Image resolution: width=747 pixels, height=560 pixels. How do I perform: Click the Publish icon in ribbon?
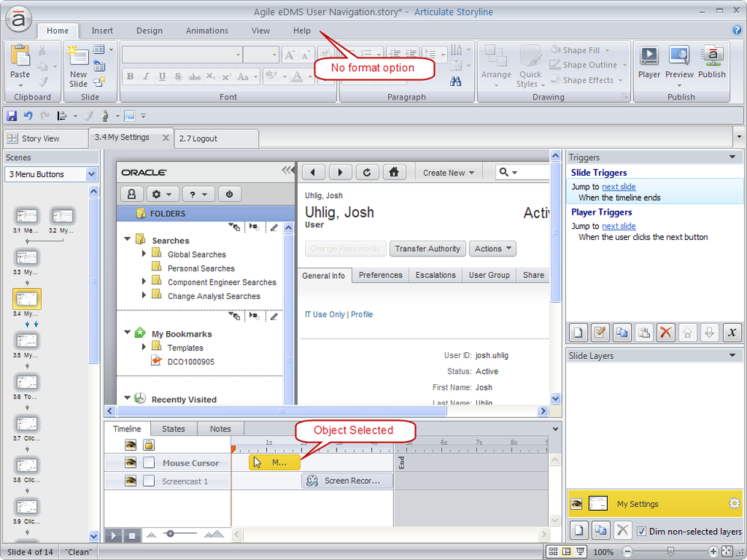coord(712,61)
